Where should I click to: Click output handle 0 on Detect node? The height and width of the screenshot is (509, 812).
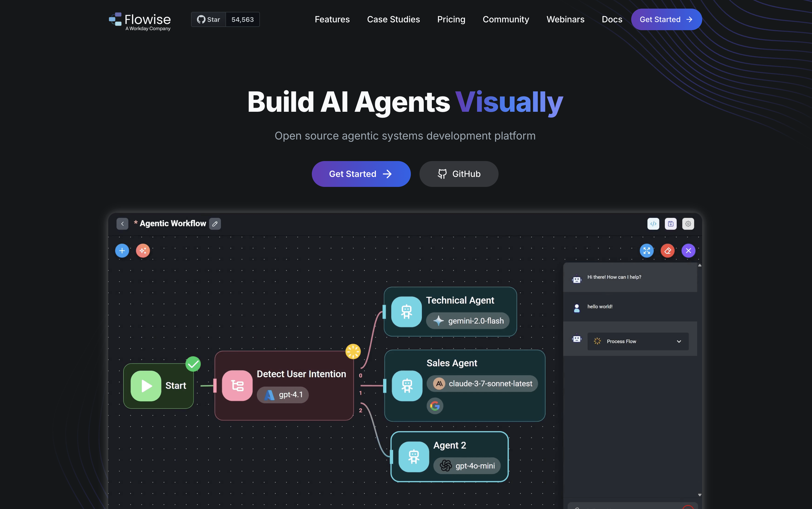pos(361,375)
